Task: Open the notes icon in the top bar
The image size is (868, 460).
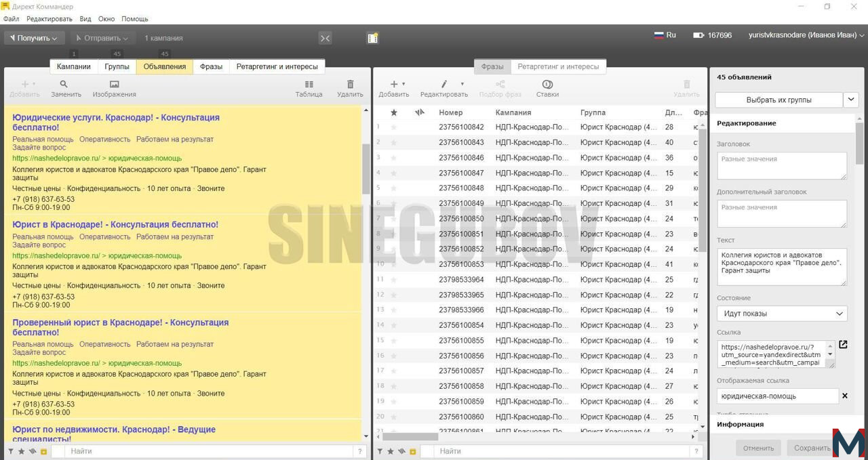Action: pos(372,38)
